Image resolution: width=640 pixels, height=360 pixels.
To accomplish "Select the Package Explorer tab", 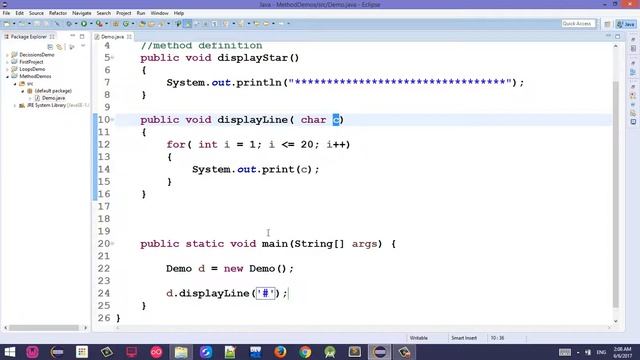I will [x=28, y=37].
